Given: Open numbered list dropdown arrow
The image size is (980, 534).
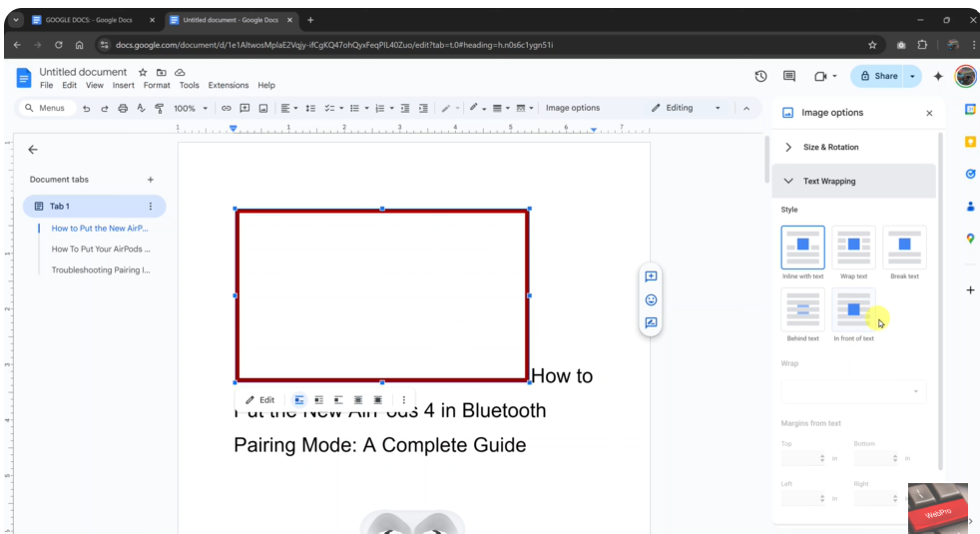Looking at the screenshot, I should coord(392,108).
